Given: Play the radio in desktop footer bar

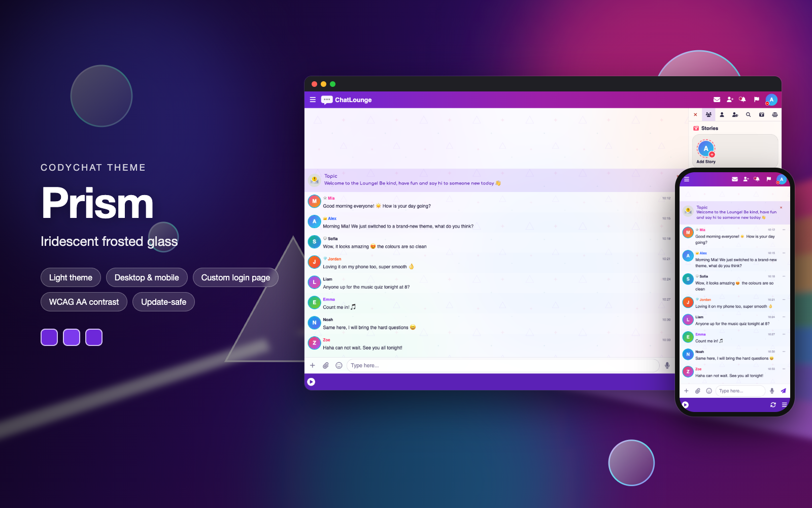Looking at the screenshot, I should pos(311,382).
